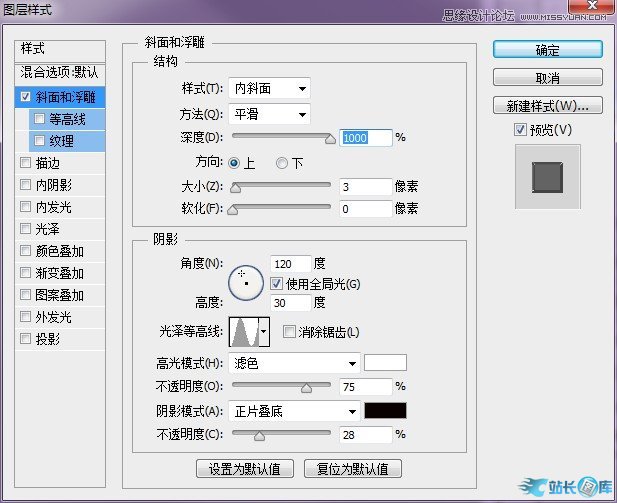Image resolution: width=617 pixels, height=503 pixels.
Task: Expand the 阴影模式 正片叠底 dropdown
Action: (295, 411)
